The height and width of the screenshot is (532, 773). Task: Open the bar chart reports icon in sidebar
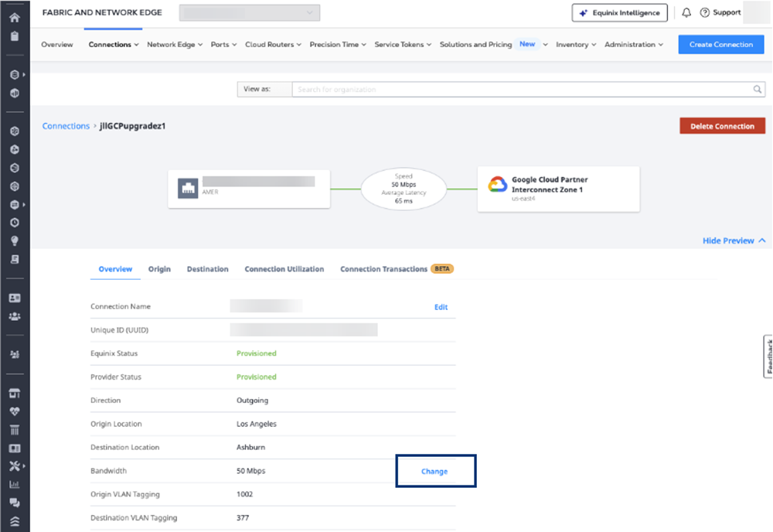pos(14,484)
